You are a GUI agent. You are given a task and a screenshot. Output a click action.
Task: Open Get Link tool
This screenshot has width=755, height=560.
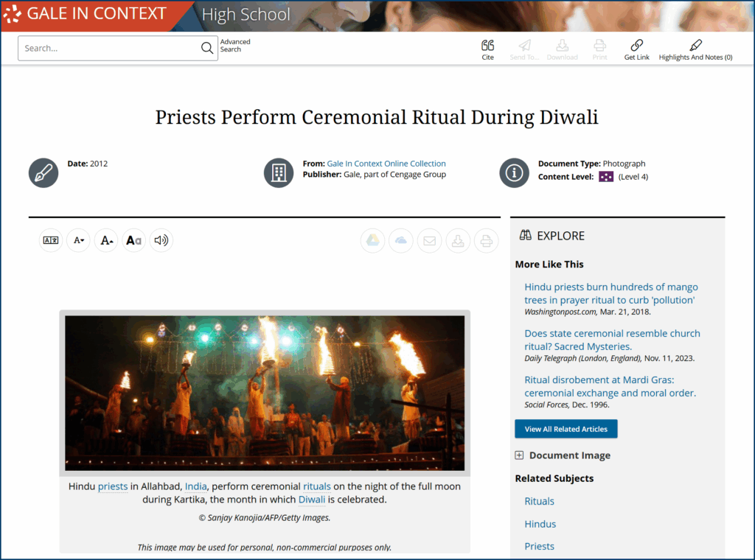pyautogui.click(x=636, y=50)
